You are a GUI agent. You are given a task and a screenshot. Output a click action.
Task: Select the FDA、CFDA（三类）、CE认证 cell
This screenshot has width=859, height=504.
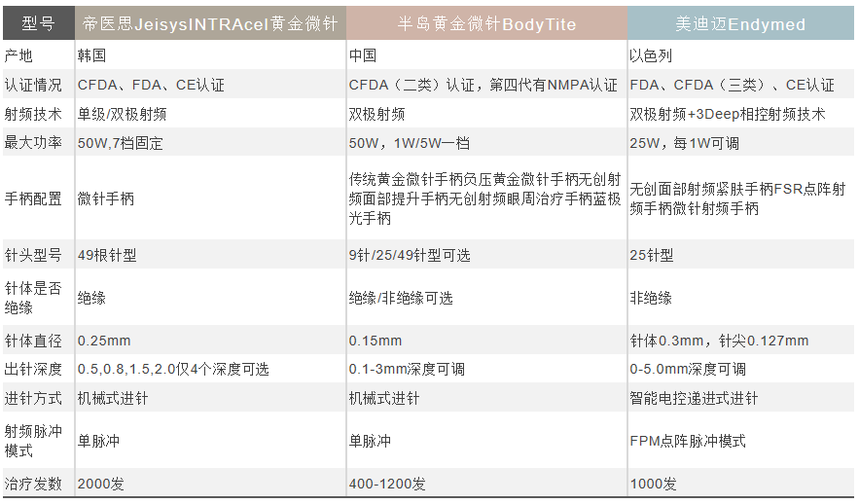point(740,85)
